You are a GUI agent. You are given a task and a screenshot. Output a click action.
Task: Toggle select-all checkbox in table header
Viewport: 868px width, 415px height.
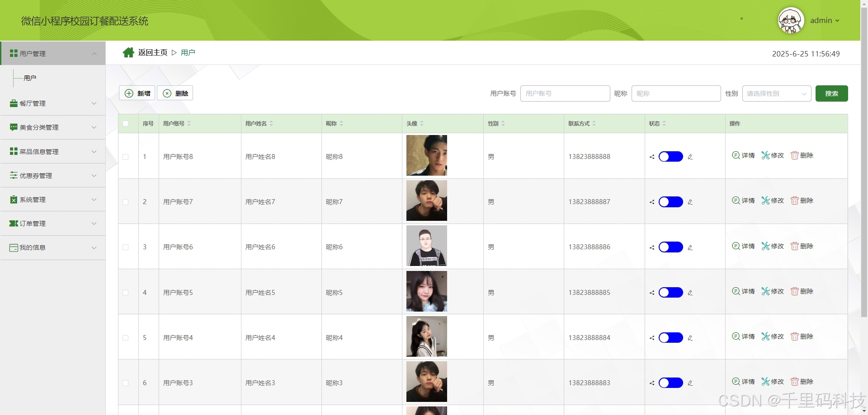pyautogui.click(x=126, y=123)
